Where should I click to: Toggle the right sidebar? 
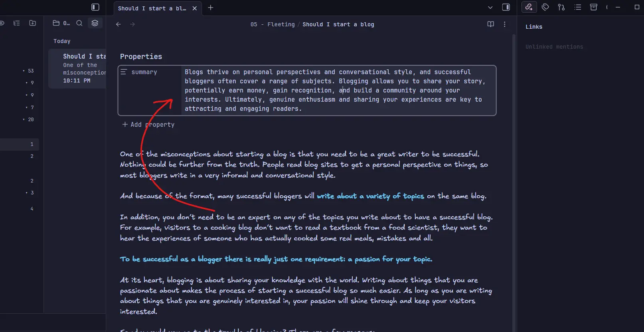(x=506, y=7)
